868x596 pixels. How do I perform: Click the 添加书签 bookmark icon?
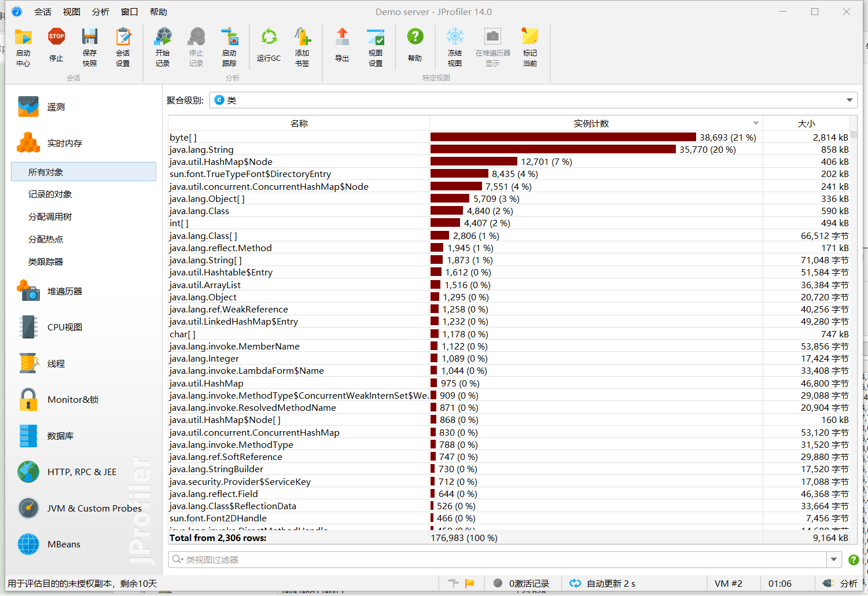pos(302,37)
